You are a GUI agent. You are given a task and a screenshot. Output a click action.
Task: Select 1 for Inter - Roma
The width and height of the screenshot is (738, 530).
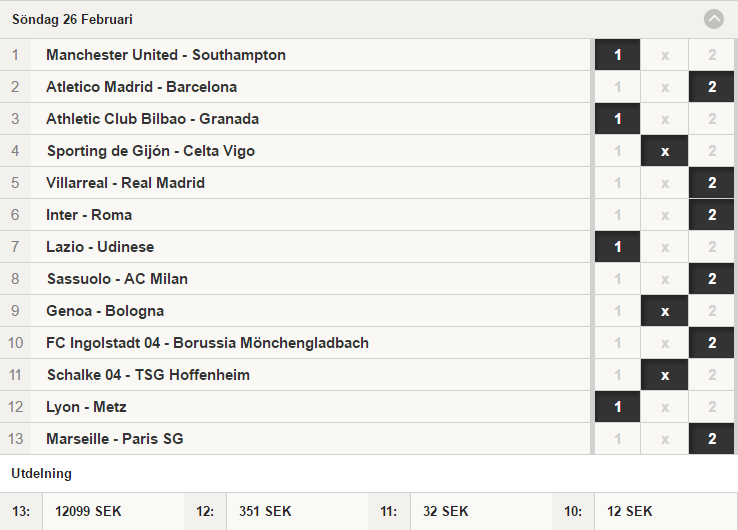[617, 215]
